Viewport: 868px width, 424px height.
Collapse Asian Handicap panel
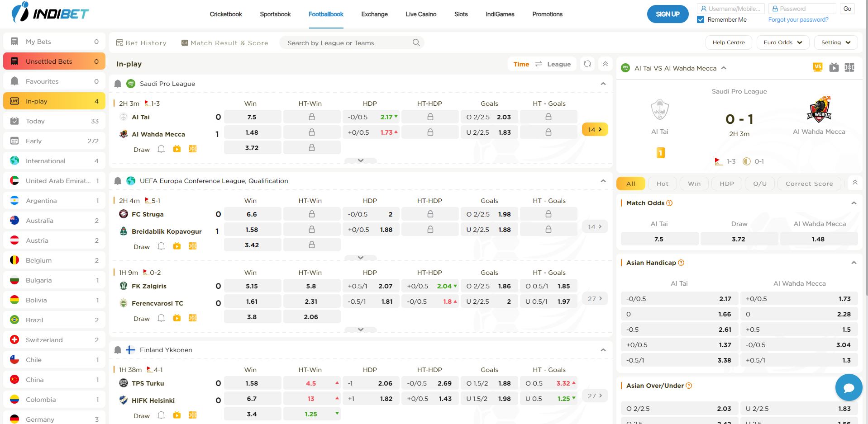pyautogui.click(x=854, y=263)
